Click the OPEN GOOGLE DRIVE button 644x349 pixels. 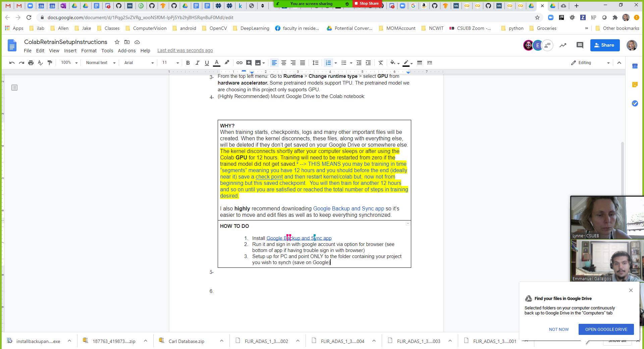click(606, 329)
